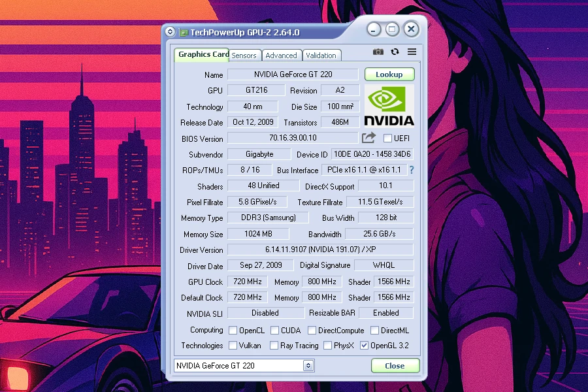Screen dimensions: 588x392
Task: Minimize the GPU-Z window
Action: tap(374, 29)
